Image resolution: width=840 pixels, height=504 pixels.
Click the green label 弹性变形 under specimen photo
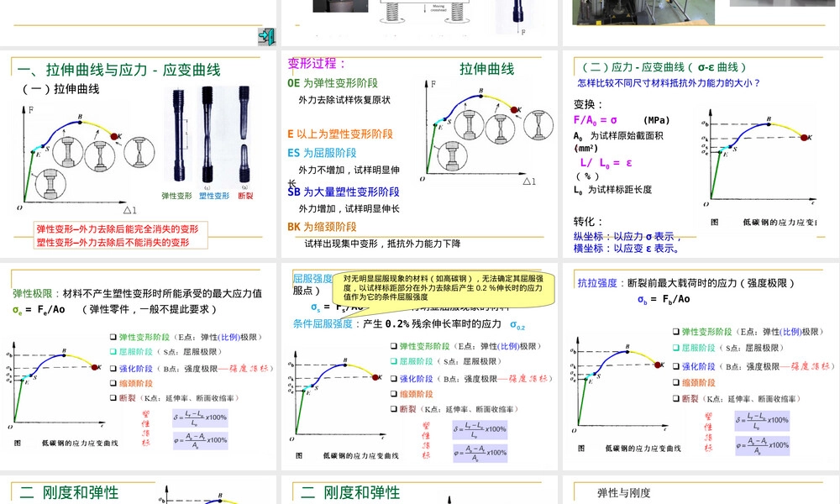(x=176, y=196)
